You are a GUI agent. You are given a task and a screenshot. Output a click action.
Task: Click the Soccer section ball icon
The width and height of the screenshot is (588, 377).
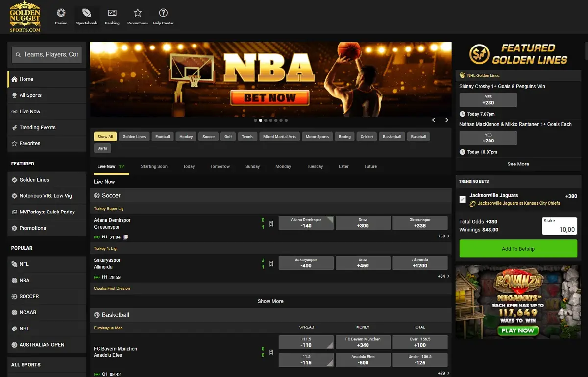tap(97, 195)
